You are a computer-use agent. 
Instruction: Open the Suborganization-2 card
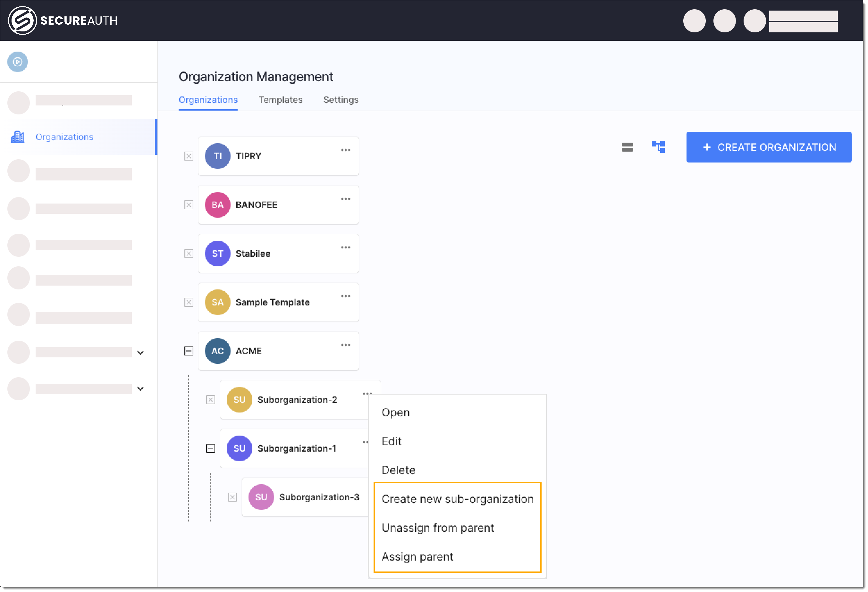(294, 400)
